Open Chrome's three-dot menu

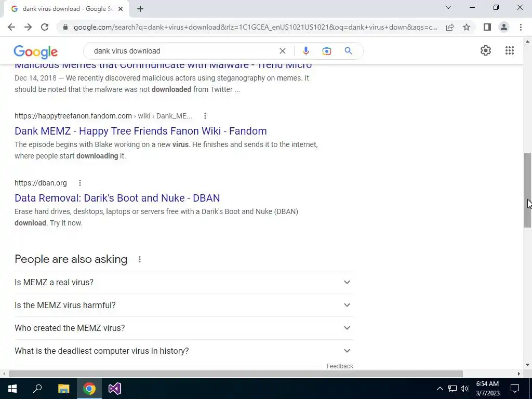521,27
